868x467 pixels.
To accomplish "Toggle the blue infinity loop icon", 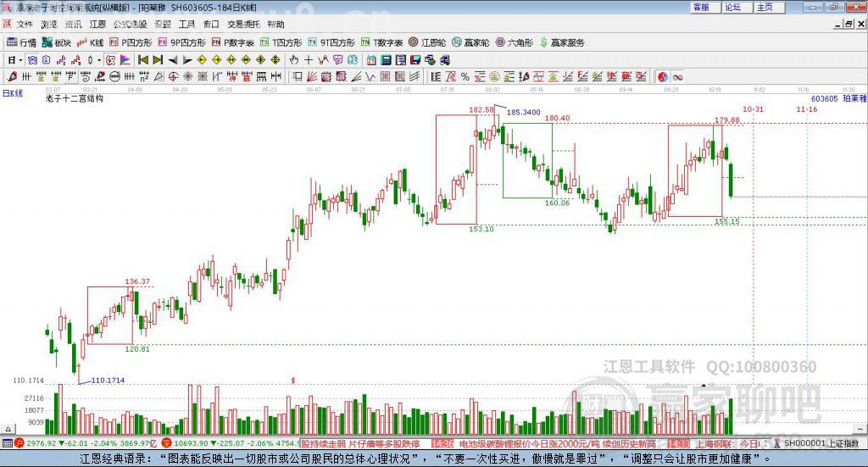I will point(677,77).
